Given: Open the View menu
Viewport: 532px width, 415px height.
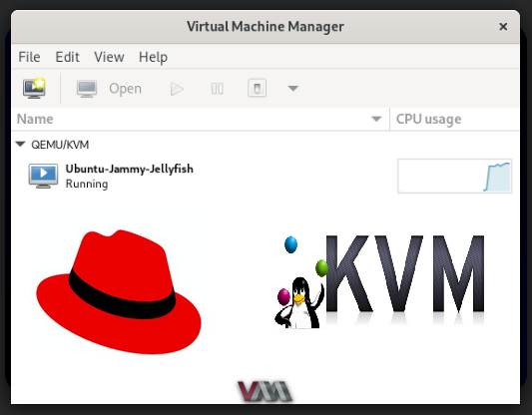Looking at the screenshot, I should [x=109, y=57].
